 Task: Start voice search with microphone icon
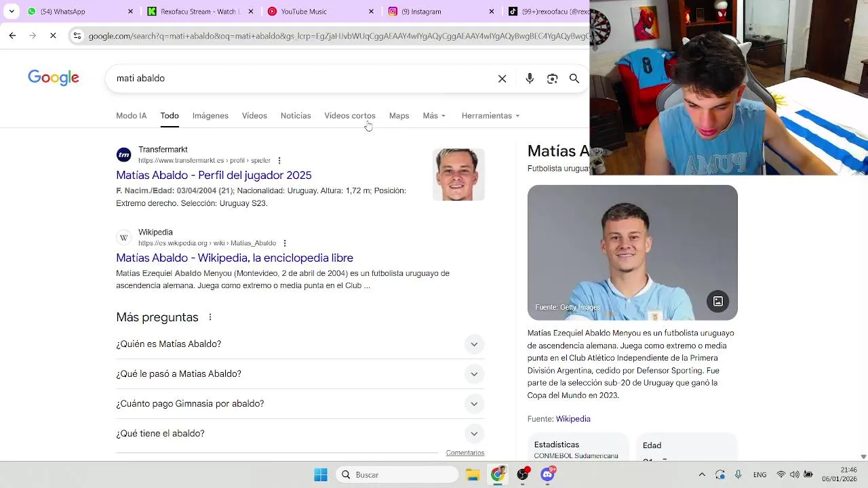(x=530, y=79)
